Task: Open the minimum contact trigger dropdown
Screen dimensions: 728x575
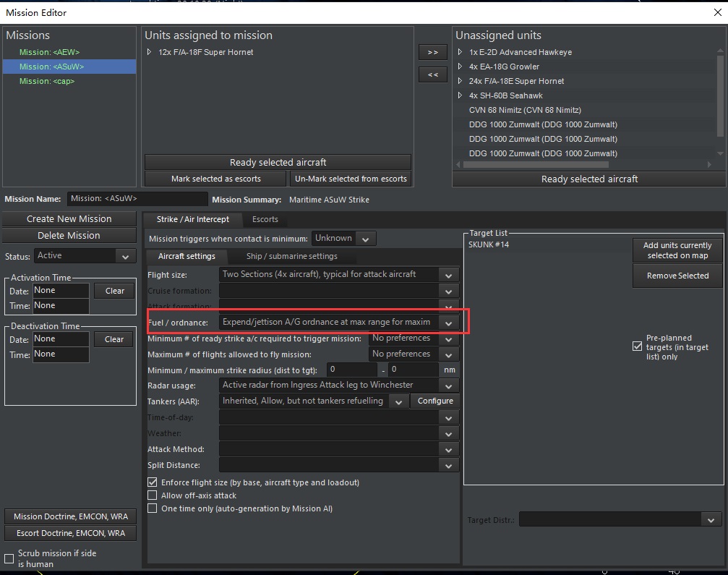Action: 343,238
